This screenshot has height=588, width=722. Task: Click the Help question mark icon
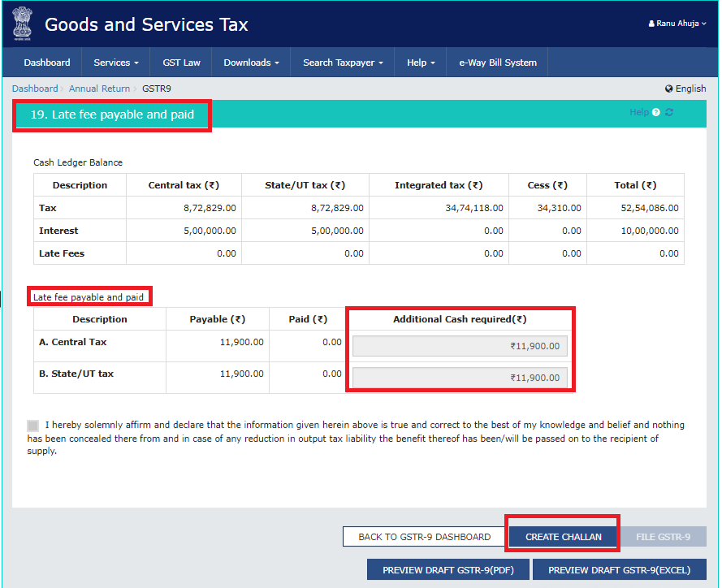click(655, 112)
